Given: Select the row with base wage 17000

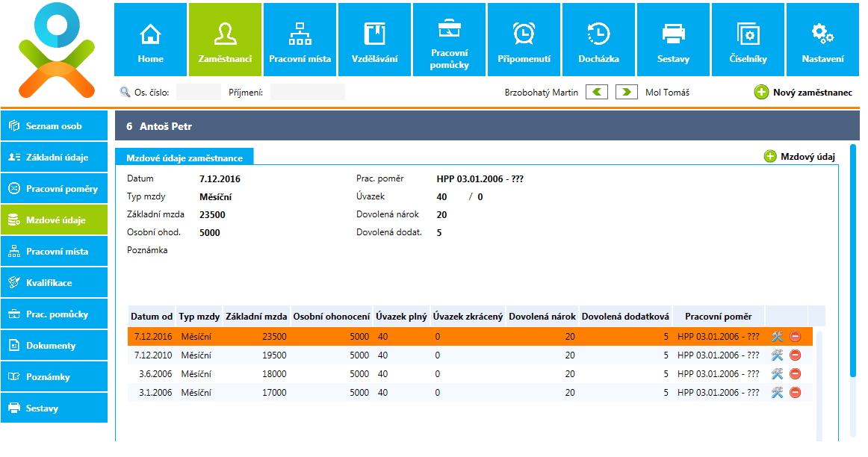Looking at the screenshot, I should [470, 393].
